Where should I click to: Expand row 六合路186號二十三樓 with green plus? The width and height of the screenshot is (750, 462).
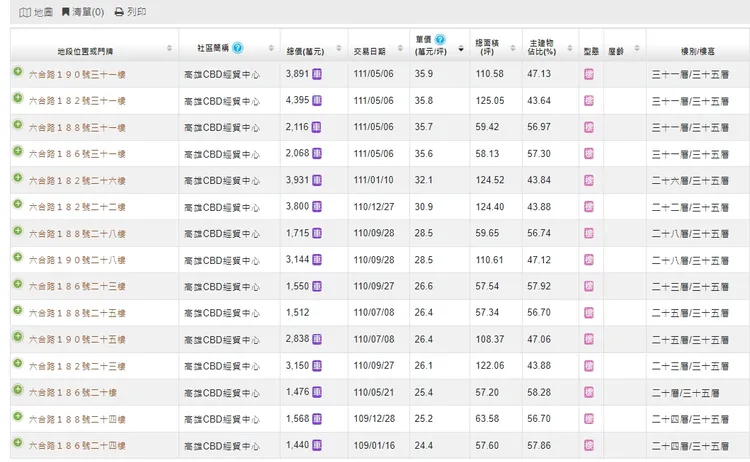[x=18, y=284]
